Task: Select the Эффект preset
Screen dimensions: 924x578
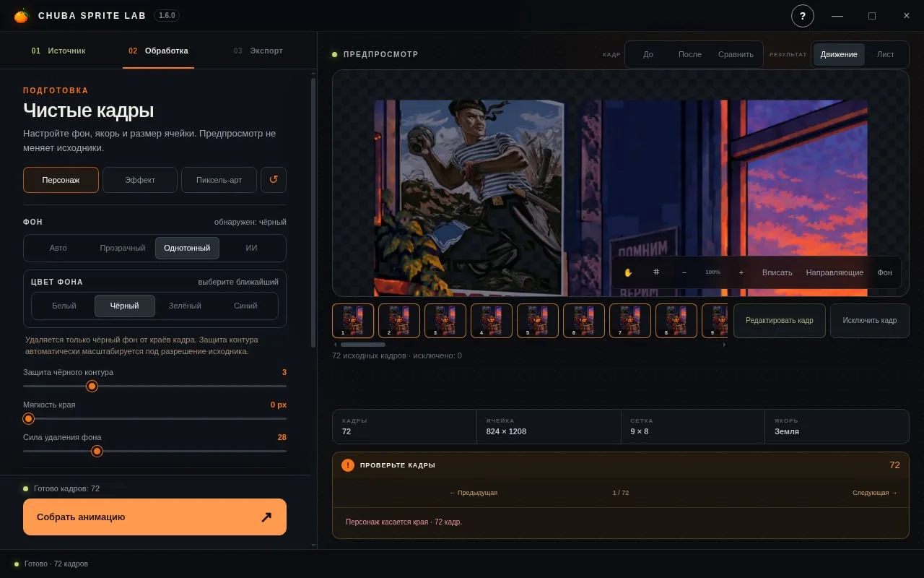Action: point(140,180)
